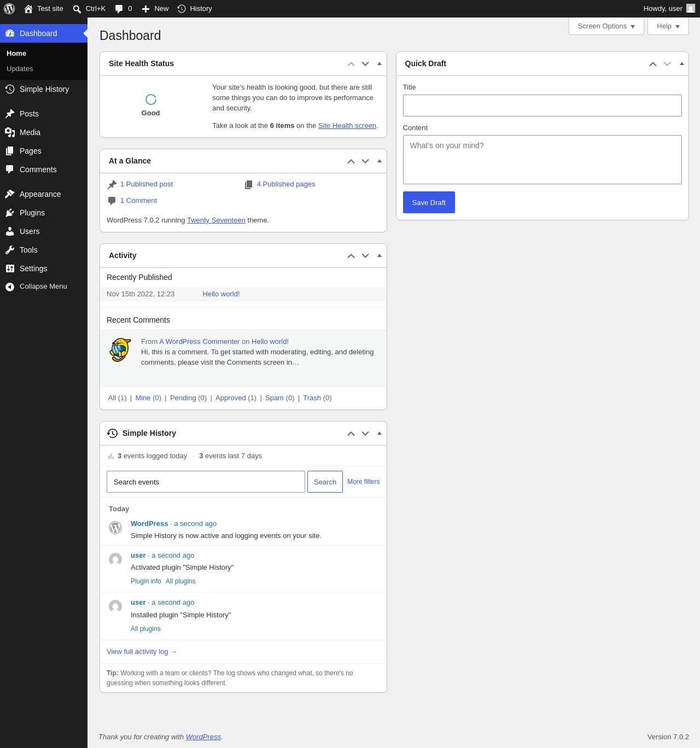Click the Plugins plug icon
Screen dimensions: 700x748
coord(10,213)
